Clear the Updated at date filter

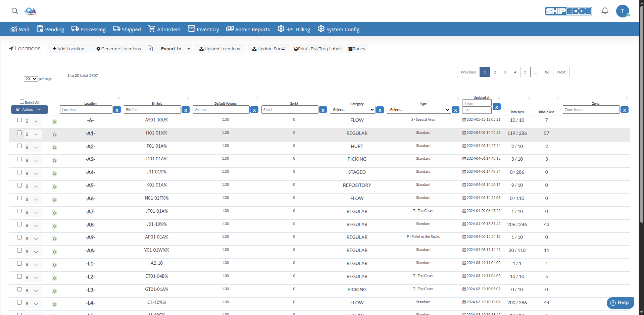(x=497, y=107)
